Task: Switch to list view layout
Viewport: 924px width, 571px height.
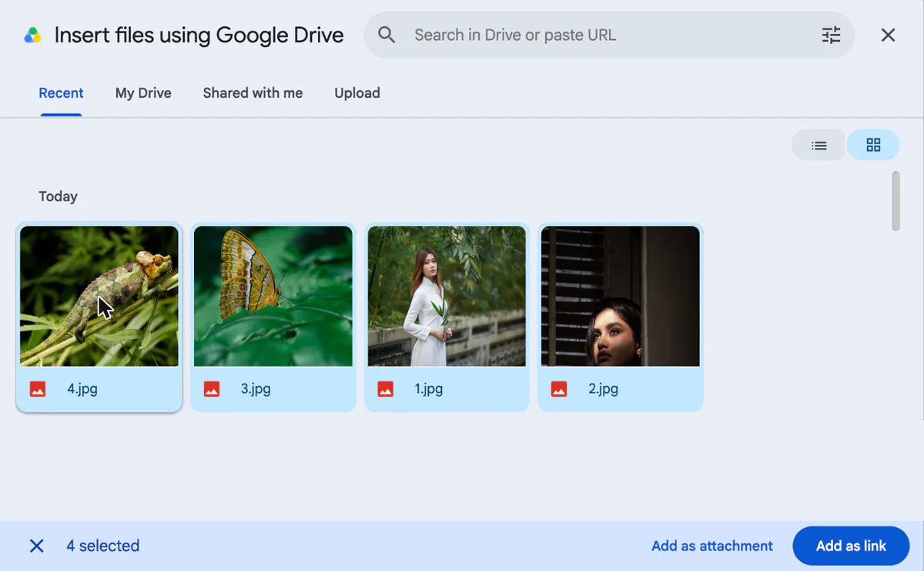Action: click(x=819, y=145)
